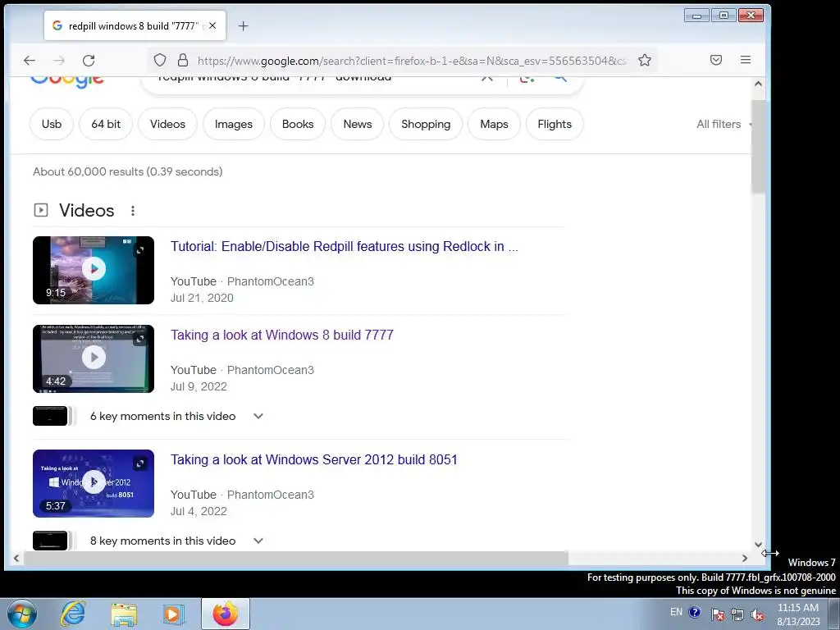Open the 11:15 AM clock in tray
The width and height of the screenshot is (840, 630).
pyautogui.click(x=798, y=614)
